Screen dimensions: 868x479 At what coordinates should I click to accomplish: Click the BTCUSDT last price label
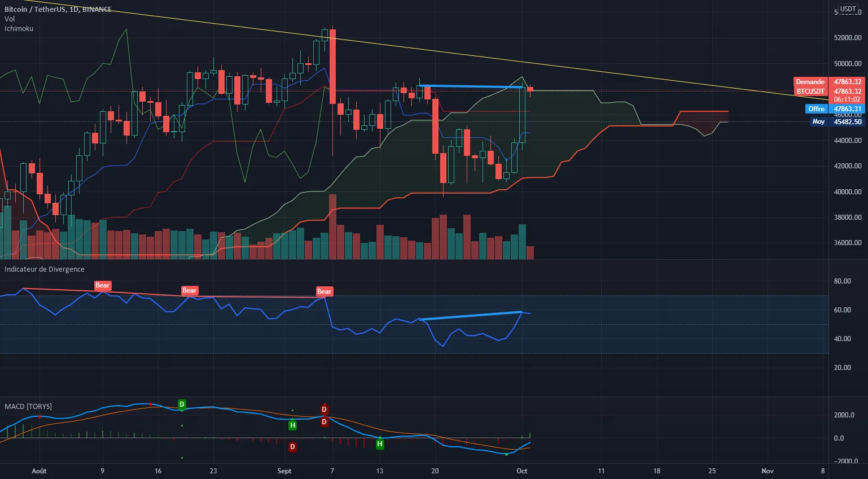click(x=828, y=91)
